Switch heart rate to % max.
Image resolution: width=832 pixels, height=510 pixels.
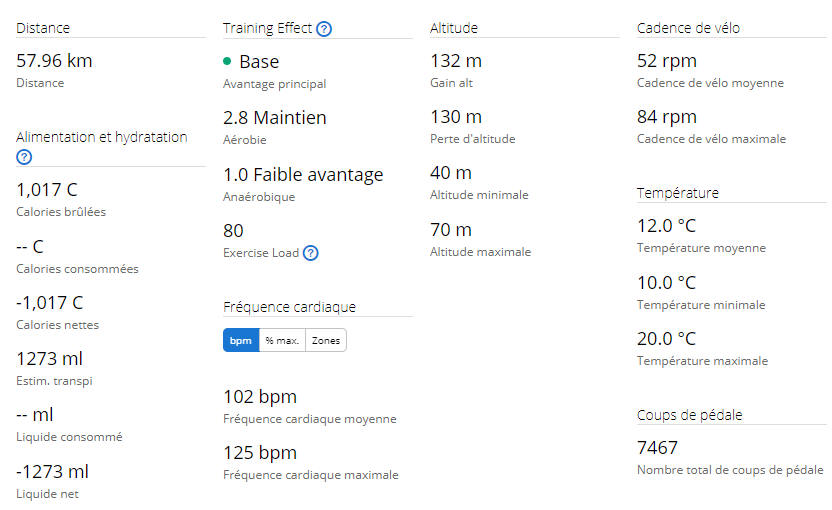pyautogui.click(x=282, y=340)
